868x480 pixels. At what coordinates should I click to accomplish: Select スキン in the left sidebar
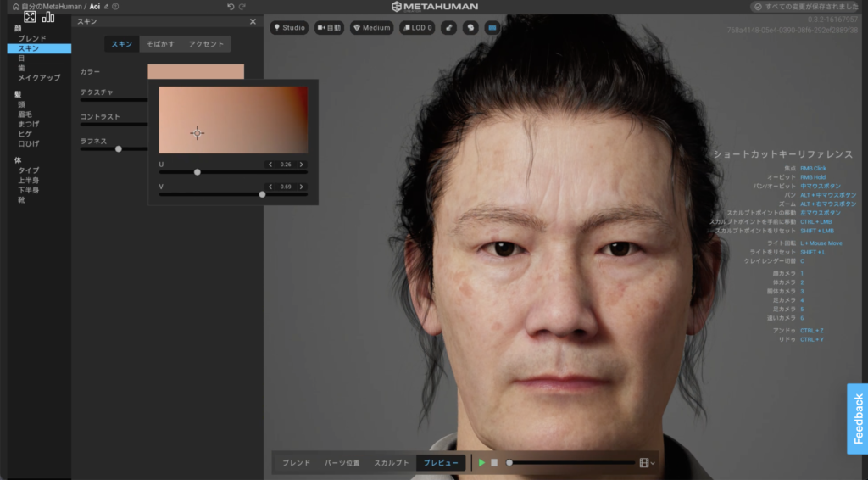[39, 48]
